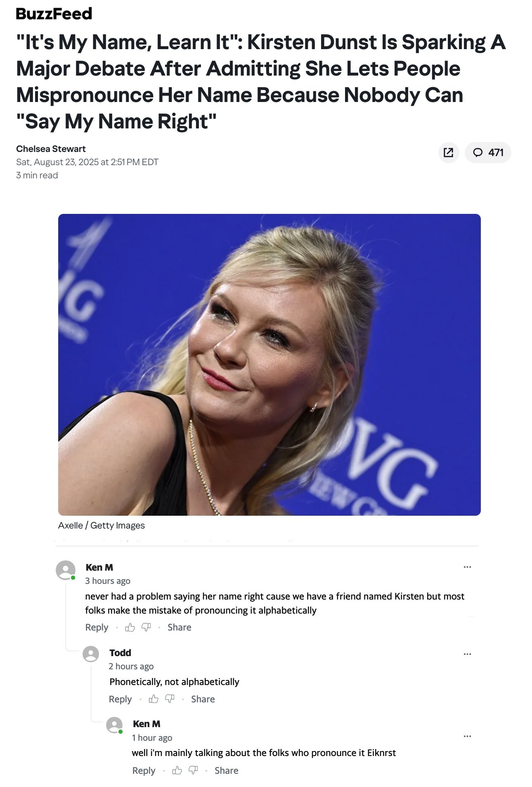Expand options menu for Ken M's latest reply
This screenshot has width=532, height=787.
tap(467, 736)
